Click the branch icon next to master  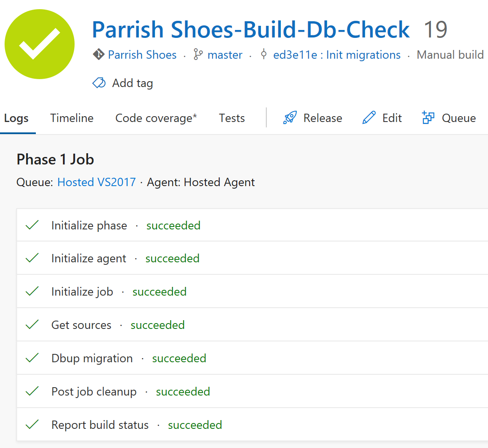click(198, 55)
